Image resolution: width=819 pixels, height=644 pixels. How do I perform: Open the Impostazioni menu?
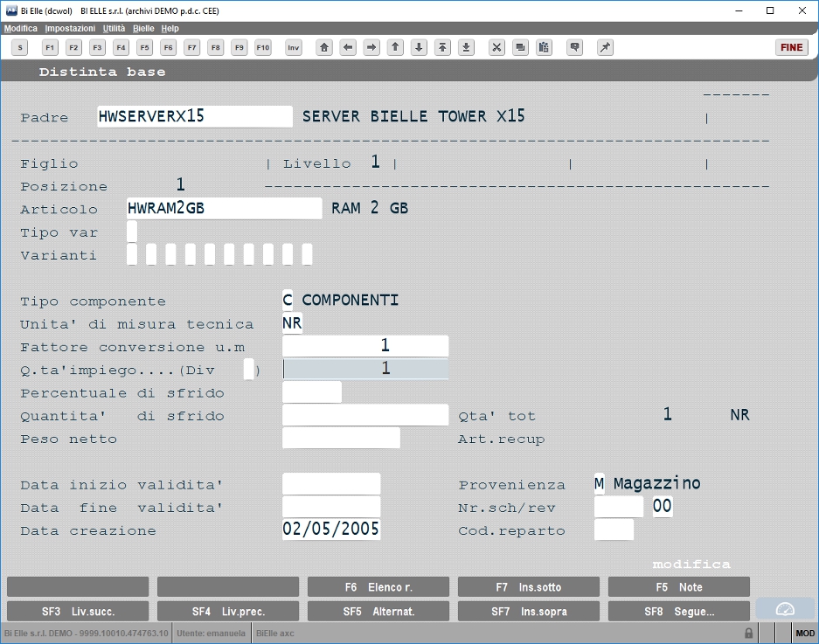click(x=70, y=28)
